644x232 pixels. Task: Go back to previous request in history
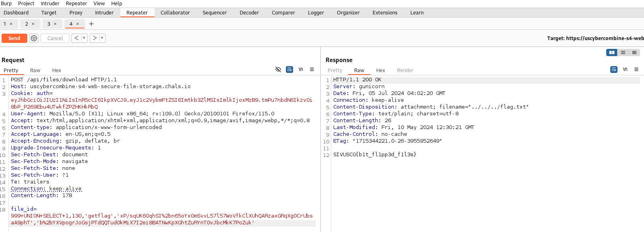pos(76,38)
